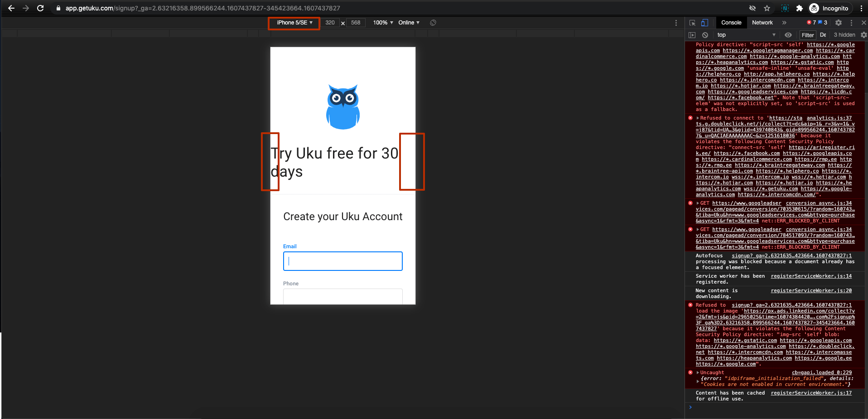Toggle the console sidebar panel
Image resolution: width=868 pixels, height=419 pixels.
coord(692,35)
